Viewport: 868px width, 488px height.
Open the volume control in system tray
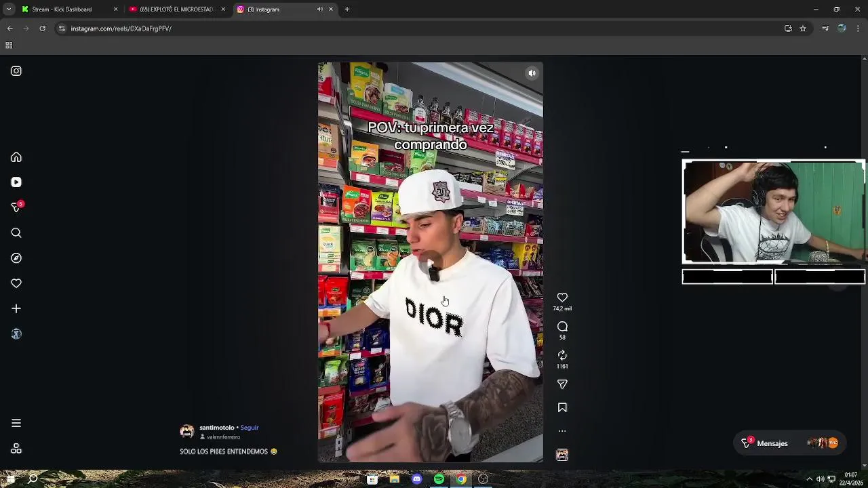point(820,479)
